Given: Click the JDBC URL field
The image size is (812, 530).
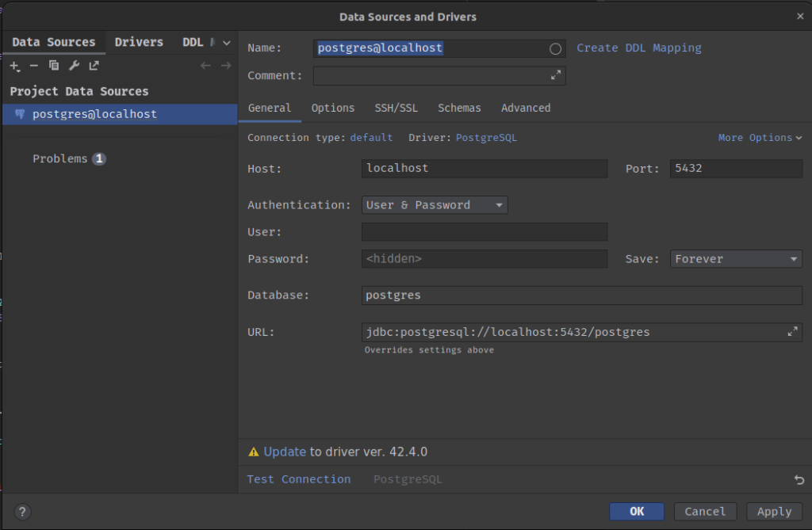Looking at the screenshot, I should [x=581, y=332].
